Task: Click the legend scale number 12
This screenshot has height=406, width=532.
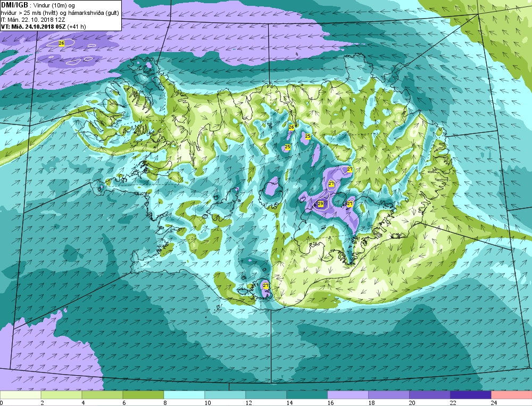Action: 248,403
